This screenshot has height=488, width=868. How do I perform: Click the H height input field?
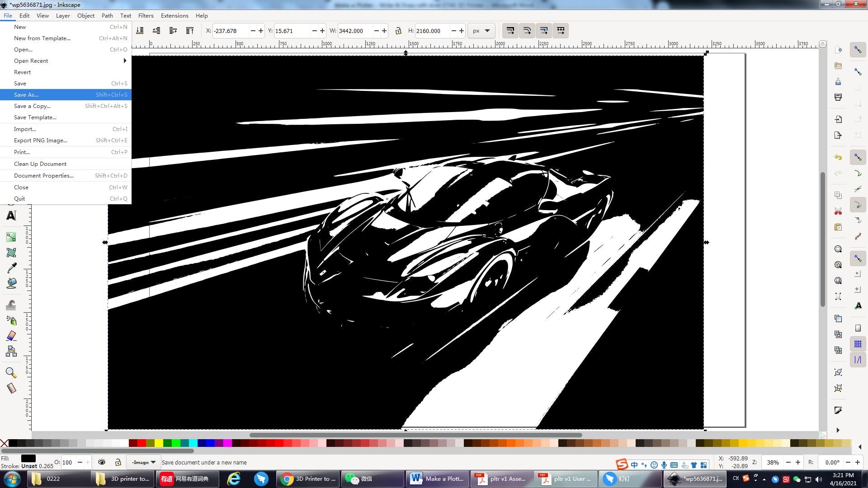432,31
